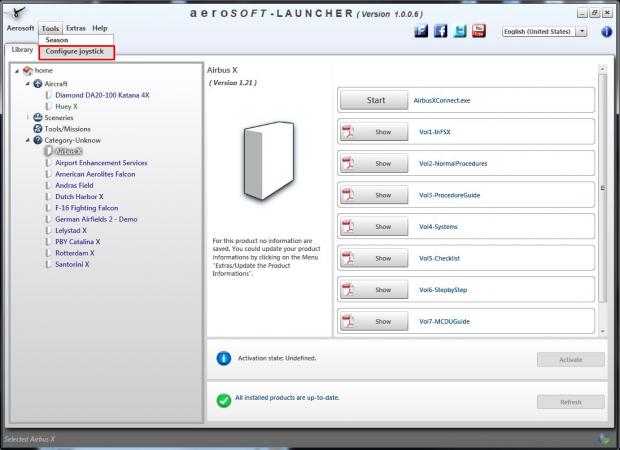Click the Sceneries category icon

click(38, 117)
